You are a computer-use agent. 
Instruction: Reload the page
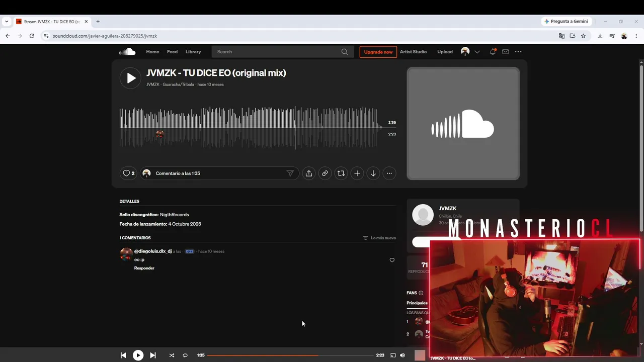(x=32, y=36)
